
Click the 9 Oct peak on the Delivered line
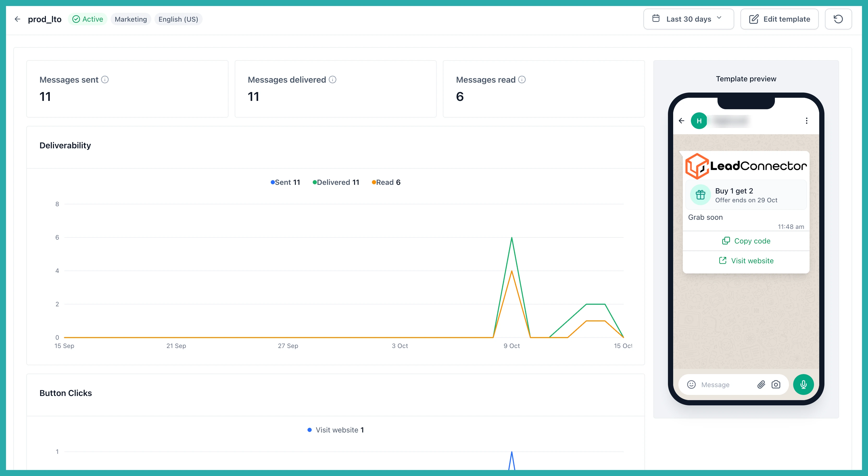(511, 238)
